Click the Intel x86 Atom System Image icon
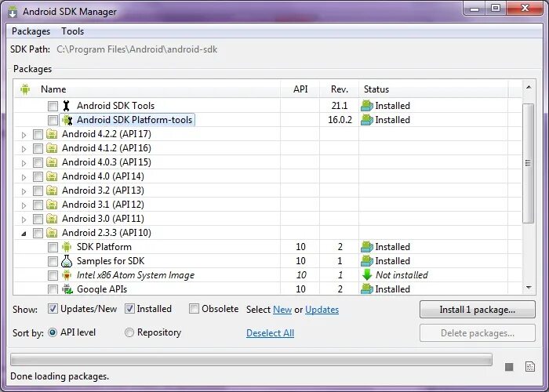This screenshot has width=549, height=392. tap(67, 275)
